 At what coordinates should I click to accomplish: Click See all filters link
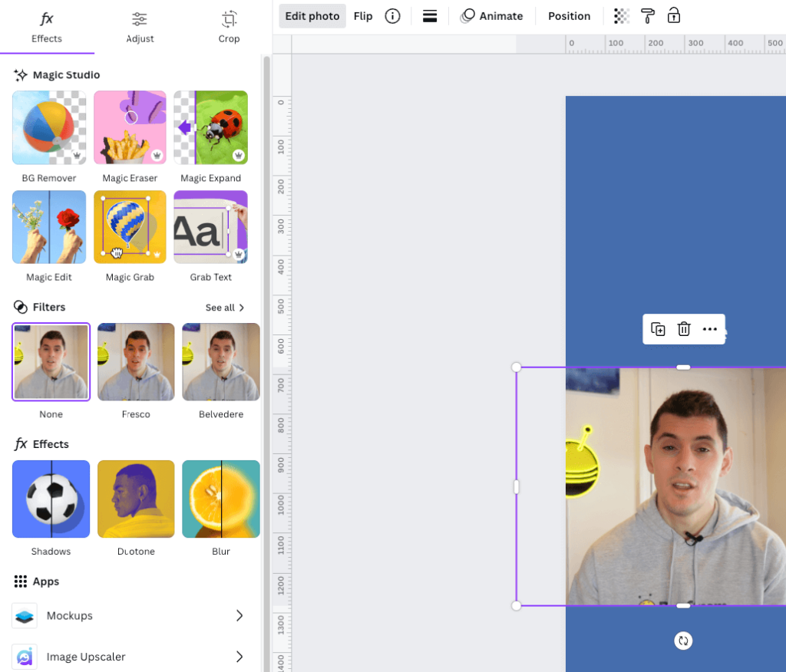tap(225, 308)
